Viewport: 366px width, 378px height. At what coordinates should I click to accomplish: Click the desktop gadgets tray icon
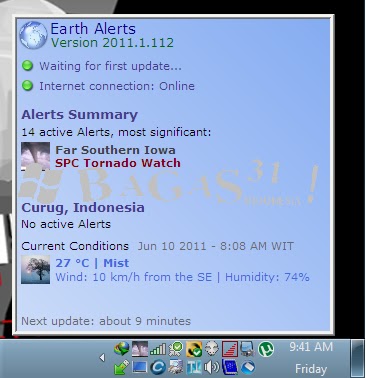(x=176, y=367)
